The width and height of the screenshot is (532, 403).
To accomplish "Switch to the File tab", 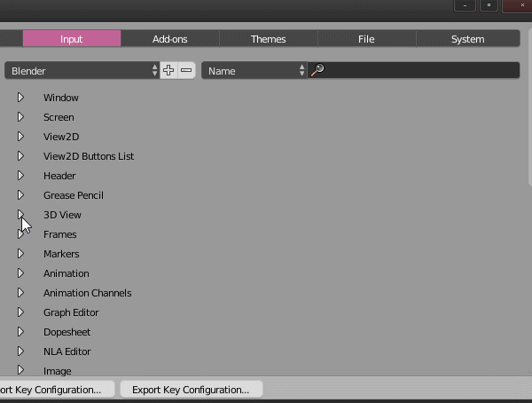I will [366, 39].
